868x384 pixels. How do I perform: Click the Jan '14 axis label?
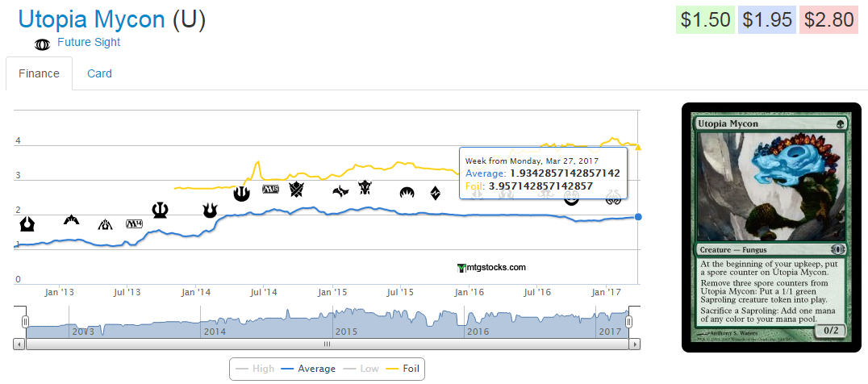point(197,291)
